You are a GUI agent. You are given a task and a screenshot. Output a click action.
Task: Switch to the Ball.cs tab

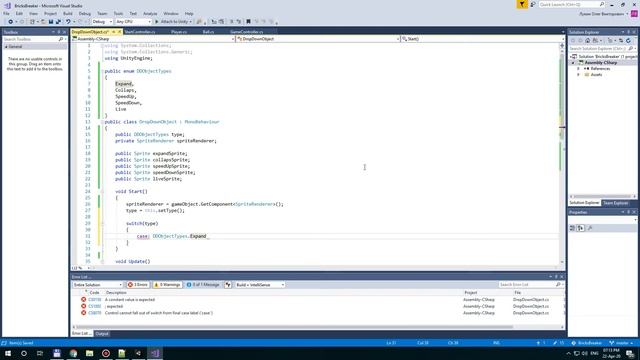click(208, 32)
